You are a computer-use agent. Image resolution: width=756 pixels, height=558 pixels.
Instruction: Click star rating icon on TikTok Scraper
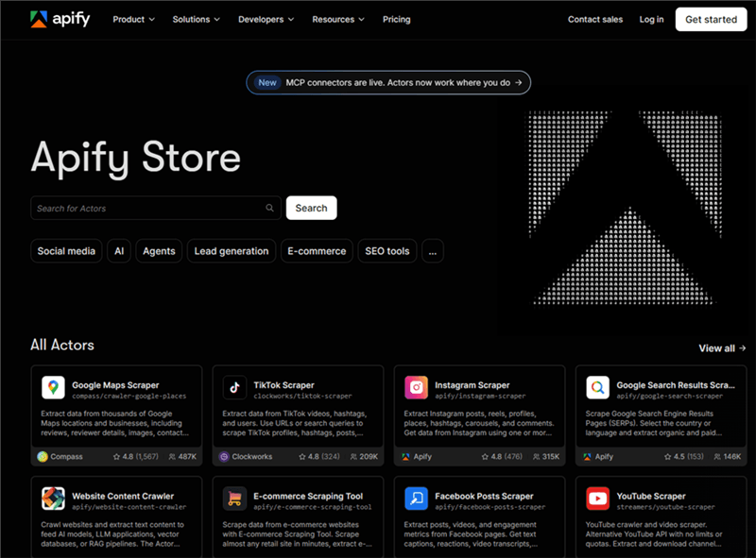(x=301, y=456)
